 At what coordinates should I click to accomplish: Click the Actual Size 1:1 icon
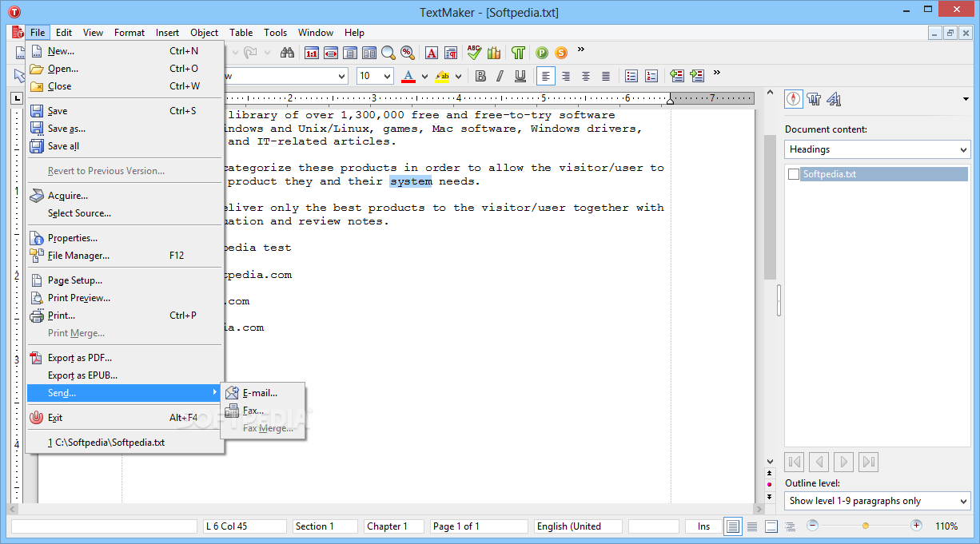311,53
